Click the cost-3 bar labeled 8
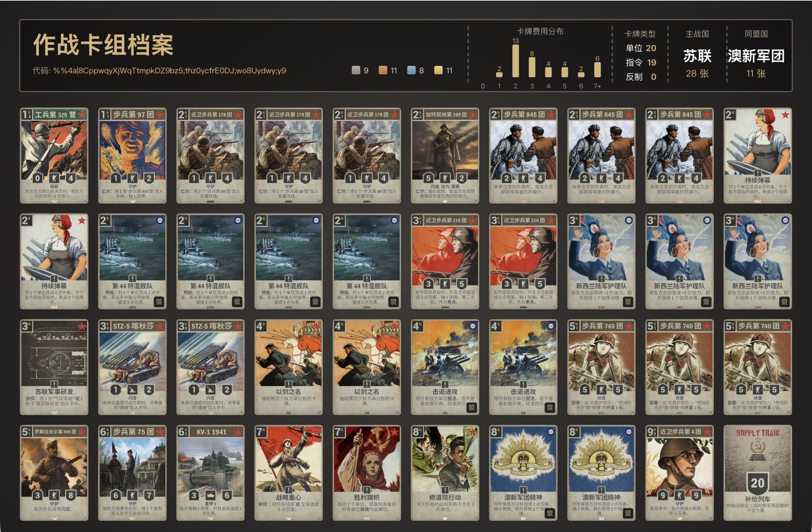Image resolution: width=812 pixels, height=532 pixels. pyautogui.click(x=532, y=67)
